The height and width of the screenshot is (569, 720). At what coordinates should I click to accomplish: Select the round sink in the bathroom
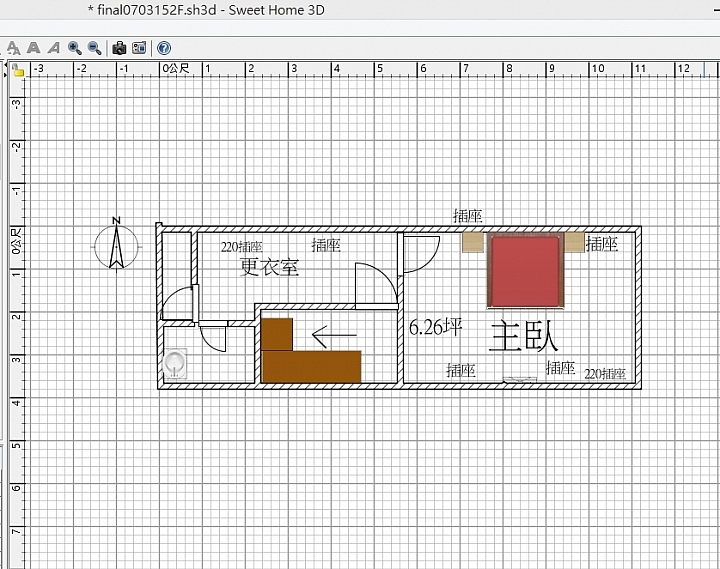tap(174, 363)
